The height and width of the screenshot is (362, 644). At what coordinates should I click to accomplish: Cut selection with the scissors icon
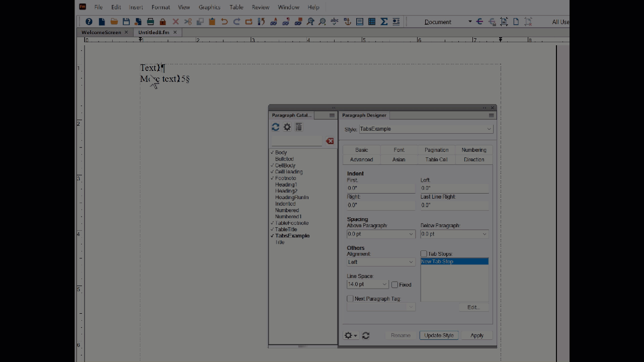point(188,22)
